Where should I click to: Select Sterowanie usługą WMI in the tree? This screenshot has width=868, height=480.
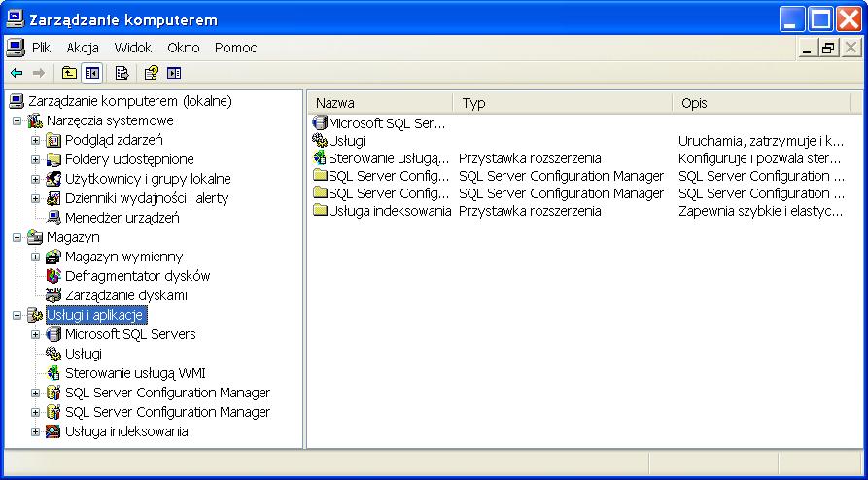click(135, 373)
